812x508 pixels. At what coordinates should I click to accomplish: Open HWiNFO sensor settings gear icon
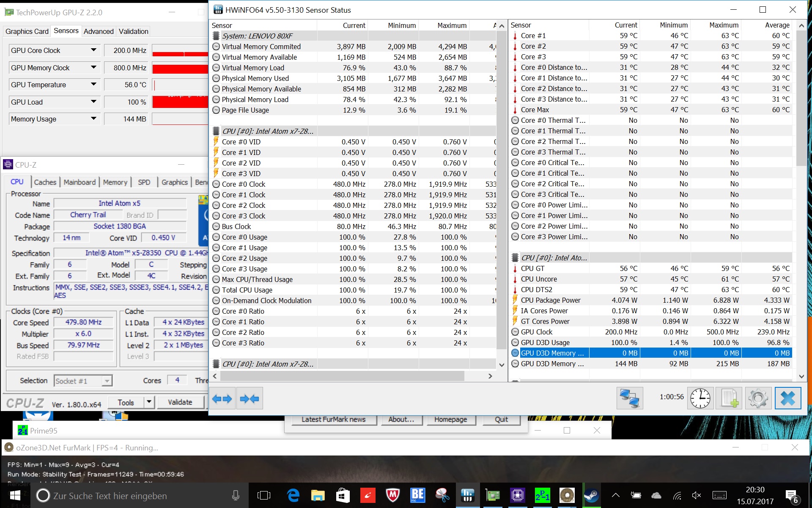[758, 398]
